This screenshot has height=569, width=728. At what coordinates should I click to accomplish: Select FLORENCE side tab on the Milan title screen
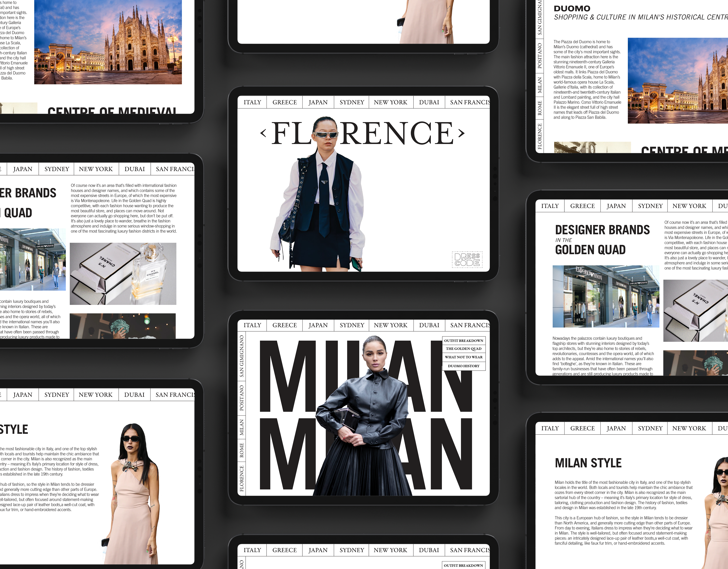(242, 478)
